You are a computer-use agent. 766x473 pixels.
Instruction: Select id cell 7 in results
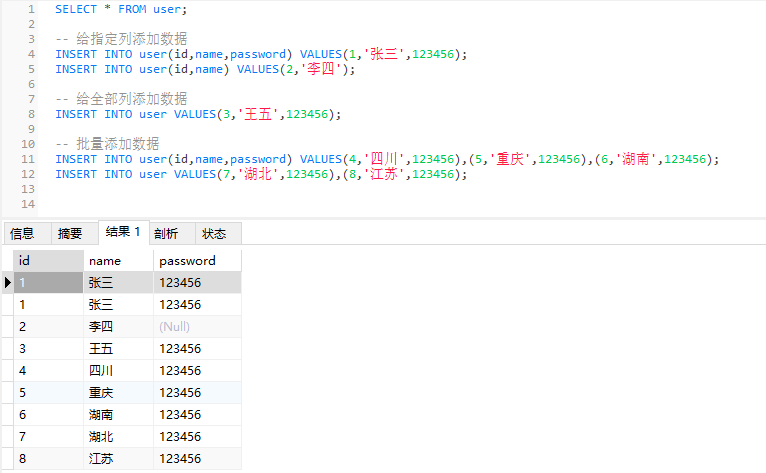[48, 436]
